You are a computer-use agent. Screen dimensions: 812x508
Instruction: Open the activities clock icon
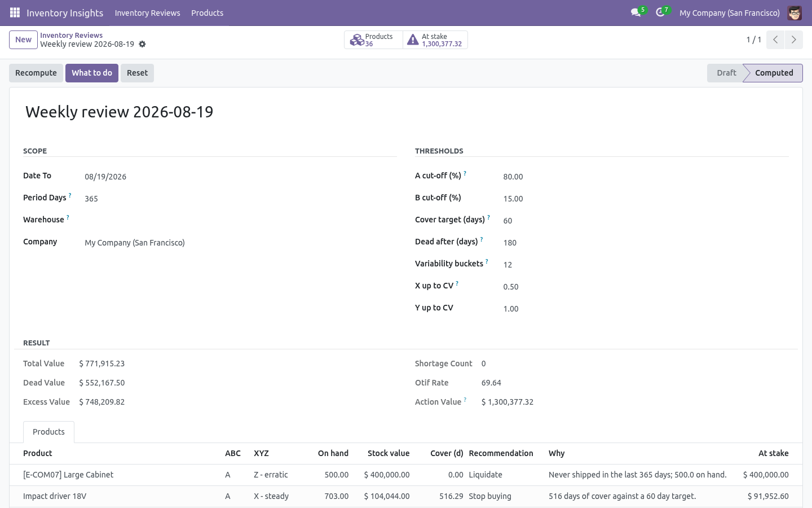[x=660, y=12]
